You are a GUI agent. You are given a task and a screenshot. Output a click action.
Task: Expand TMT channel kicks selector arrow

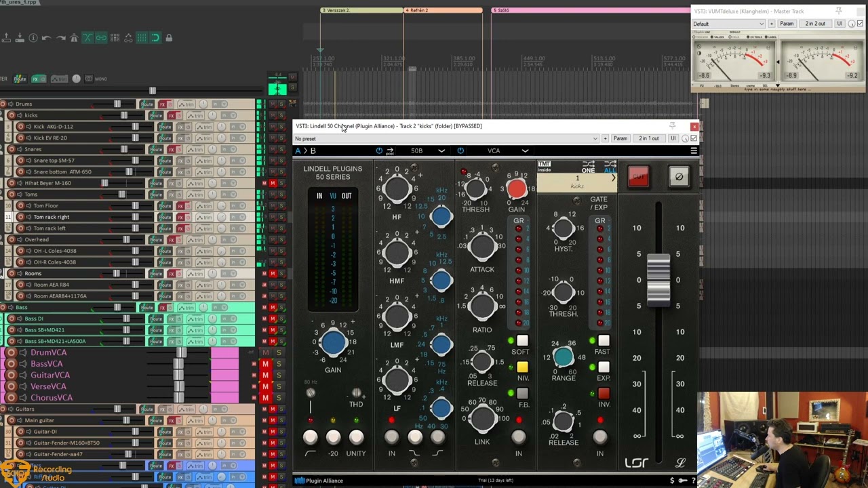pos(613,178)
